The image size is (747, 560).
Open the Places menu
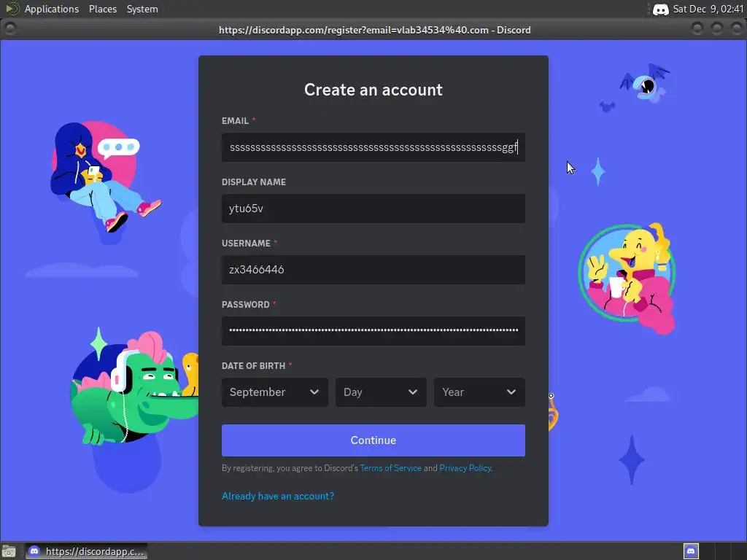pos(103,9)
